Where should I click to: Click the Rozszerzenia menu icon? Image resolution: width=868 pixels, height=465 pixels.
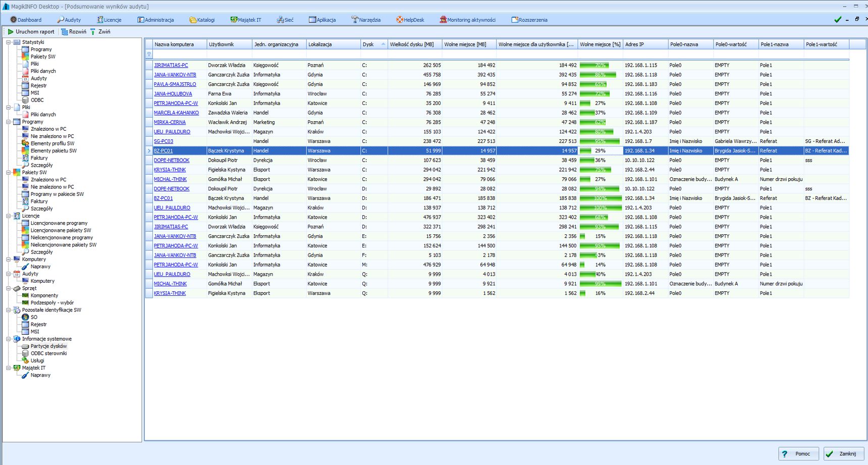click(515, 20)
